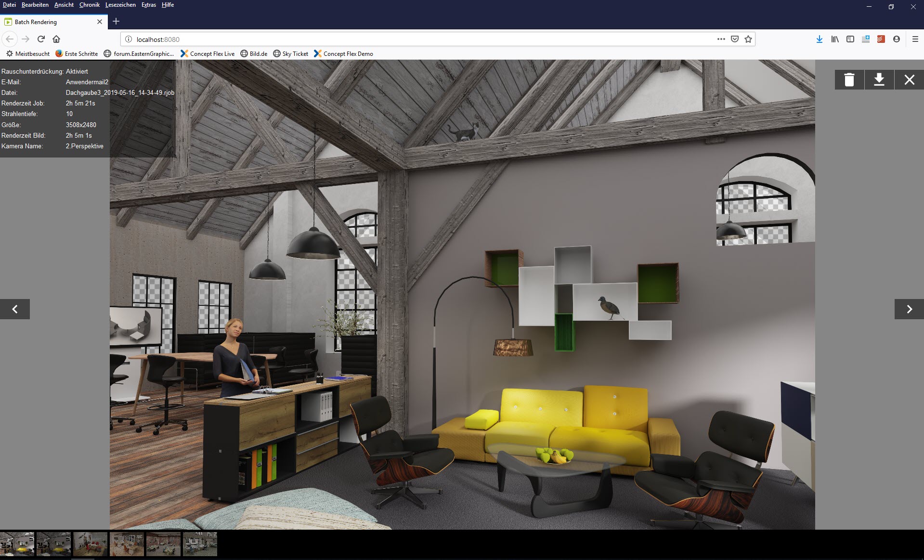Viewport: 924px width, 560px height.
Task: Click the Strahlentiefe value 10
Action: pyautogui.click(x=69, y=114)
